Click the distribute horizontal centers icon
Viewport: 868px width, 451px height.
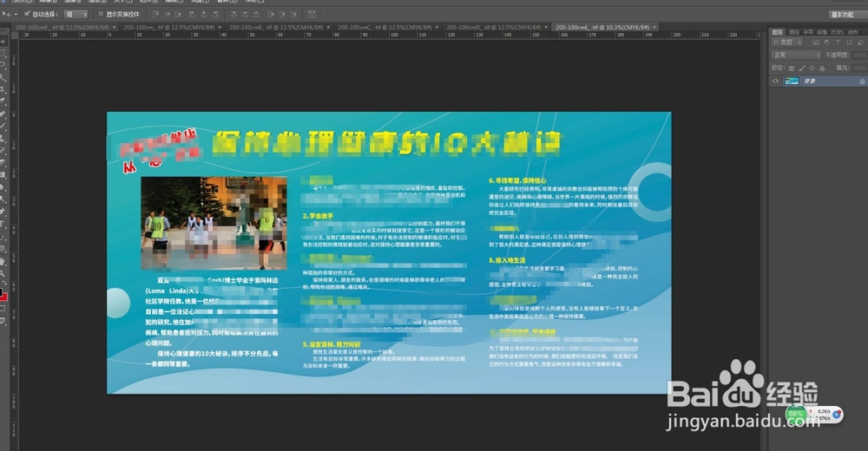coord(282,14)
